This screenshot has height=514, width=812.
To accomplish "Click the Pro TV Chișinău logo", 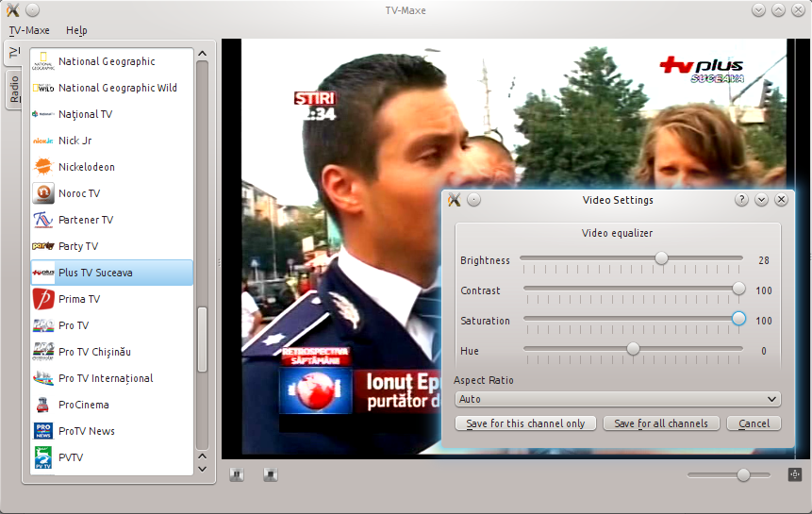I will click(43, 352).
